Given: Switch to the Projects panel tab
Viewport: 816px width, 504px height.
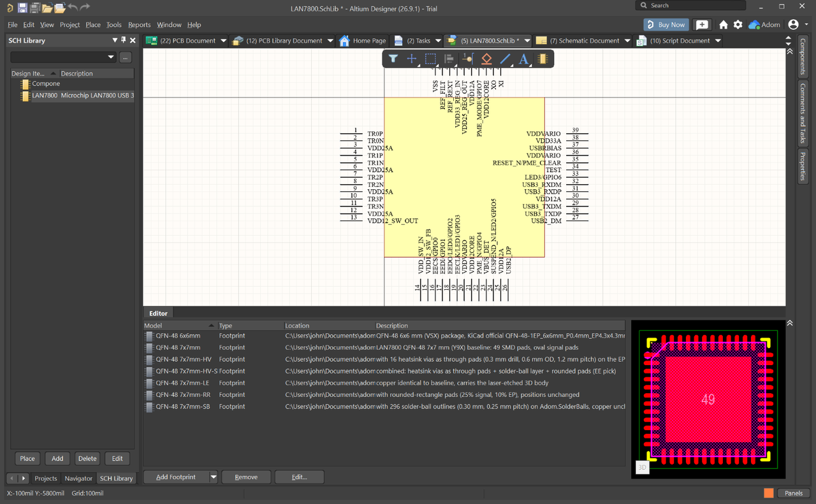Looking at the screenshot, I should tap(46, 478).
